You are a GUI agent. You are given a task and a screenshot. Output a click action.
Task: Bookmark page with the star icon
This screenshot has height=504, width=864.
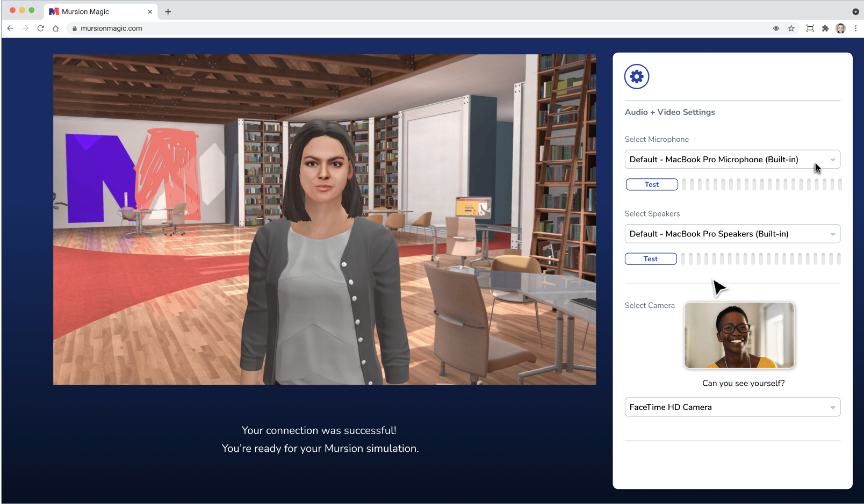click(x=791, y=28)
